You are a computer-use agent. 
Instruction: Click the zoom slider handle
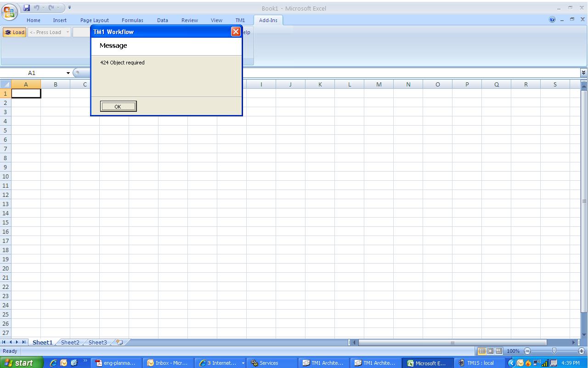click(x=554, y=351)
